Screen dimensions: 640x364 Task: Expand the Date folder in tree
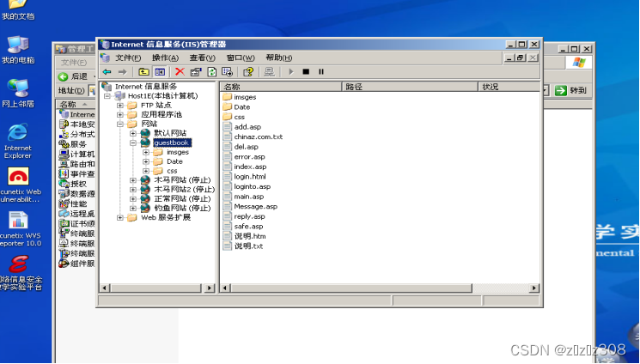146,161
